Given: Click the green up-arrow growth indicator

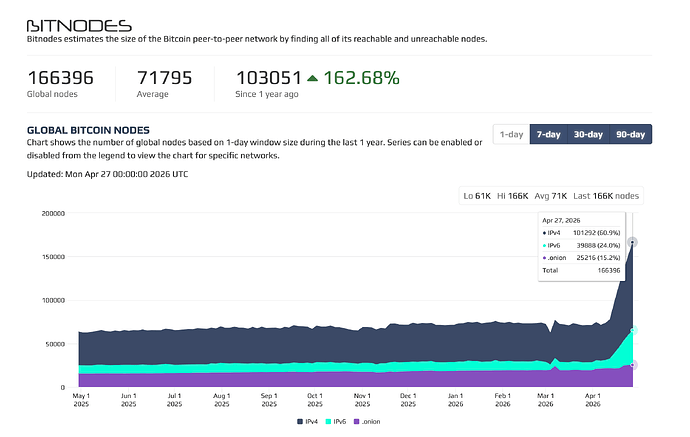Looking at the screenshot, I should coord(312,78).
